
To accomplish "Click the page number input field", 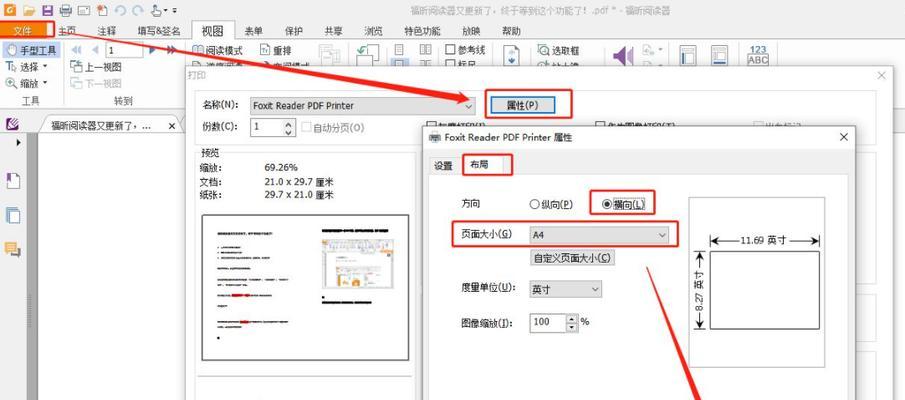I will pos(124,50).
